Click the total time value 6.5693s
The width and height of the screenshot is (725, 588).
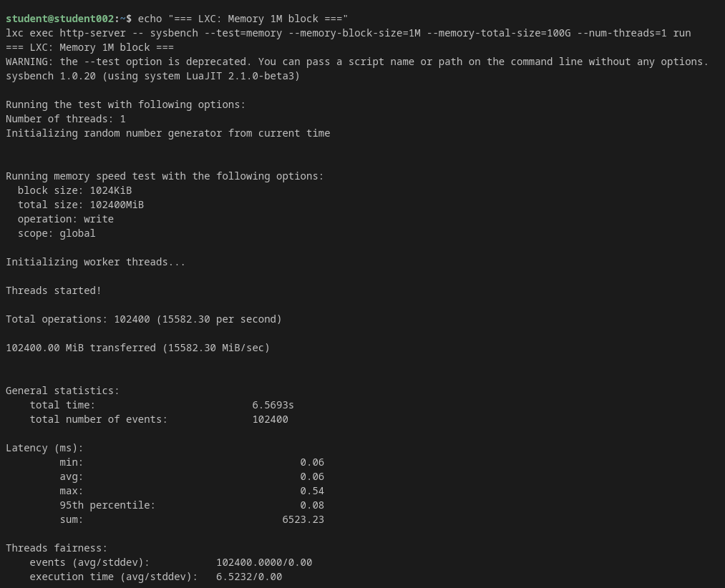273,406
